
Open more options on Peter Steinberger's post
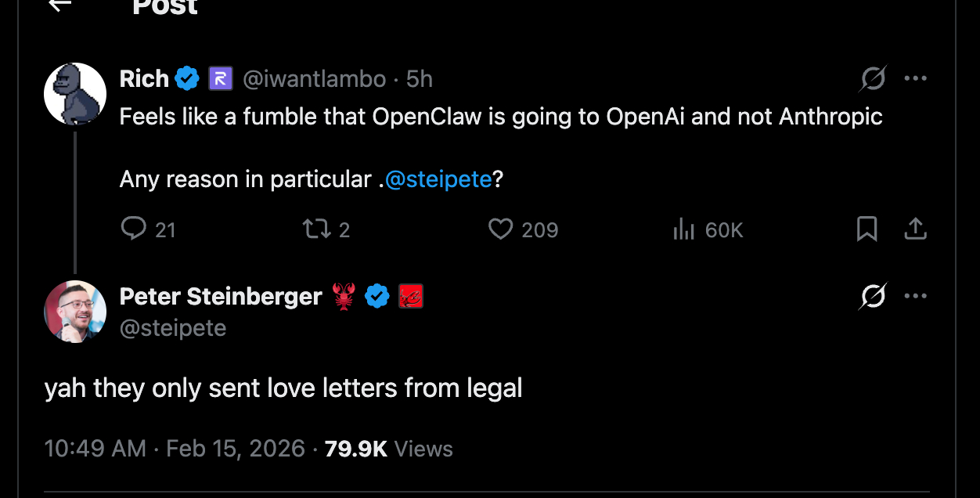pyautogui.click(x=915, y=296)
